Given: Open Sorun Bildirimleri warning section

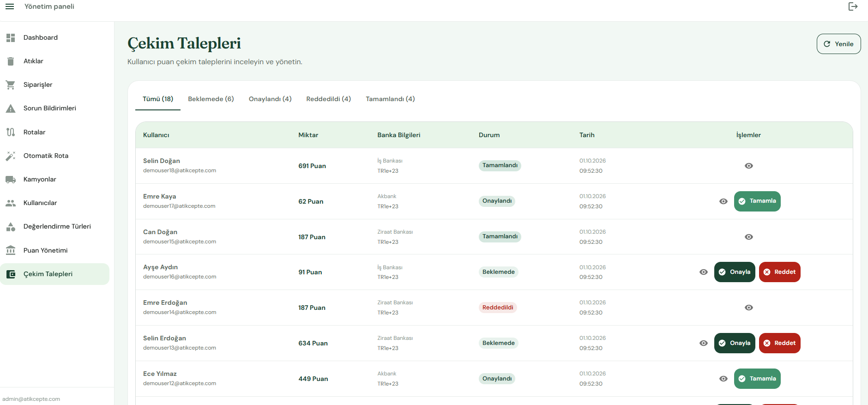Looking at the screenshot, I should [x=54, y=108].
